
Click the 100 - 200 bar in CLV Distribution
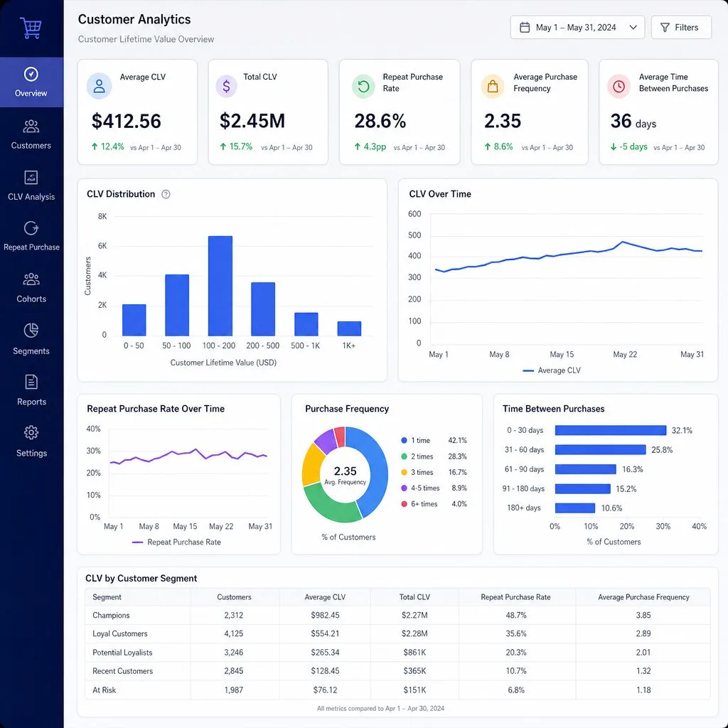click(x=220, y=286)
